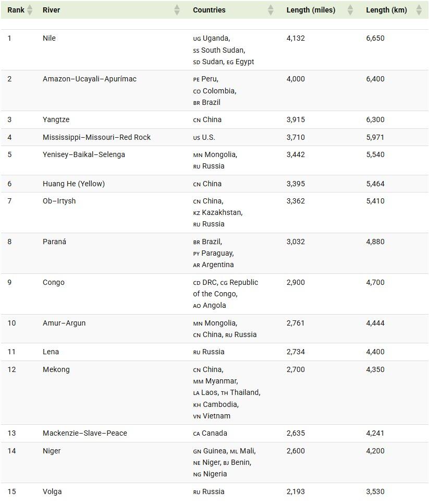Click the sort arrows in River header
This screenshot has height=504, width=429.
pyautogui.click(x=177, y=10)
